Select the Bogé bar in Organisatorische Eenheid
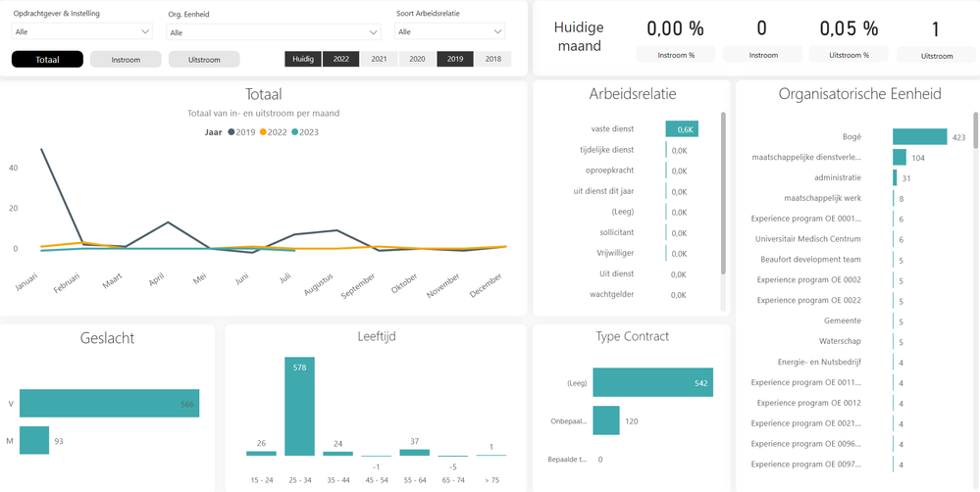Image resolution: width=980 pixels, height=492 pixels. click(919, 137)
